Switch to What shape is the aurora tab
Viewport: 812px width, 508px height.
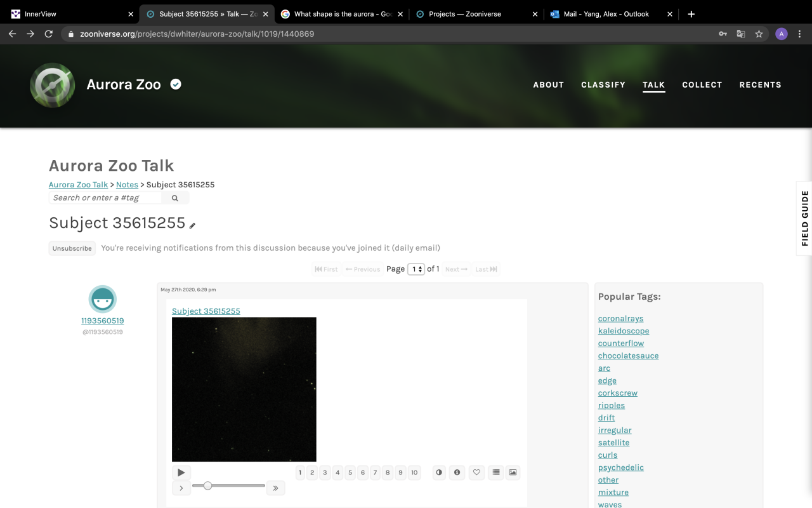(343, 14)
